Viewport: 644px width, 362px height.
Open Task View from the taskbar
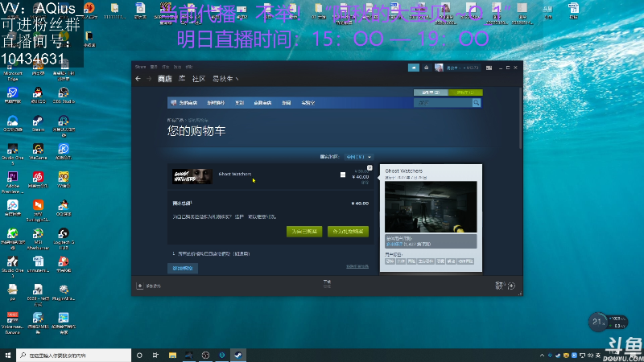(x=155, y=355)
